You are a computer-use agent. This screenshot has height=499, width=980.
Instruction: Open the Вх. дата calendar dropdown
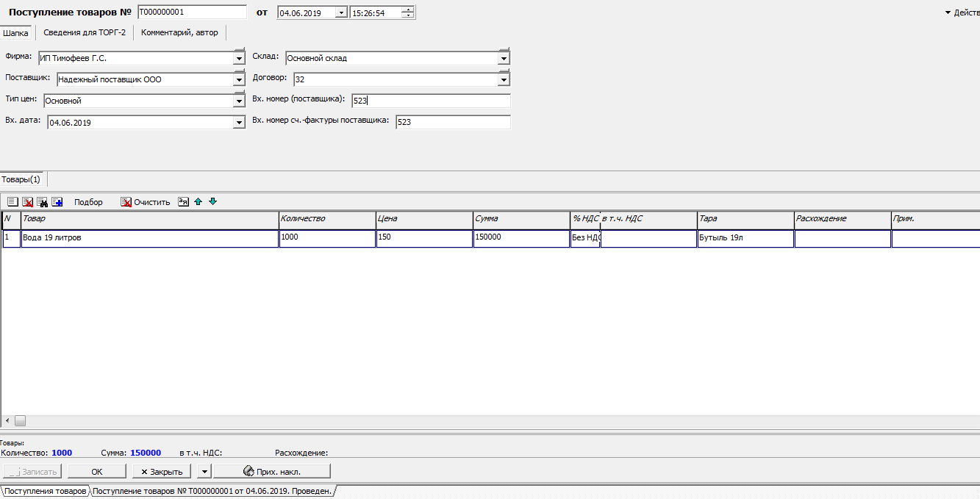(239, 123)
